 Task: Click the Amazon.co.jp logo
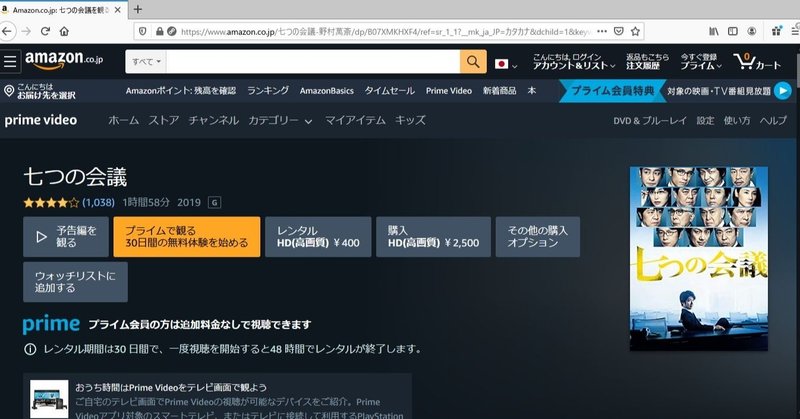64,60
